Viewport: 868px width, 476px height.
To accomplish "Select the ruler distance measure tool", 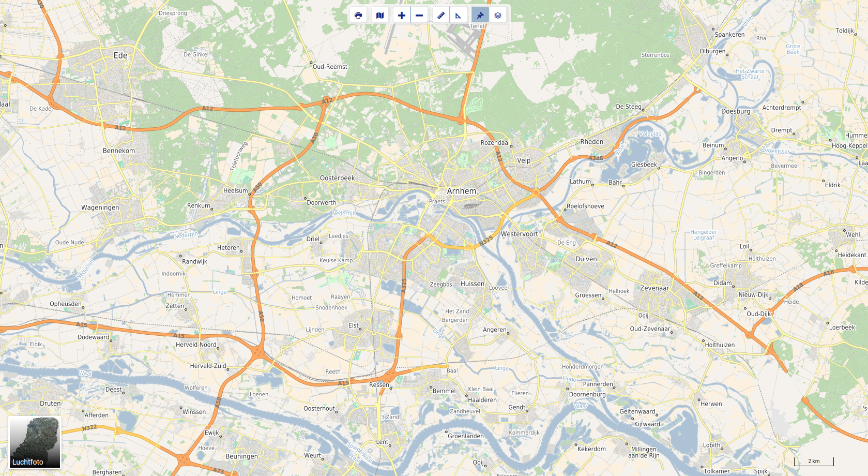I will click(x=441, y=15).
